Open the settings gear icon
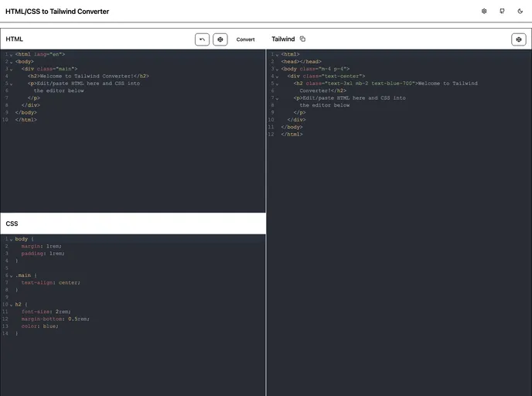The width and height of the screenshot is (532, 396). (484, 11)
